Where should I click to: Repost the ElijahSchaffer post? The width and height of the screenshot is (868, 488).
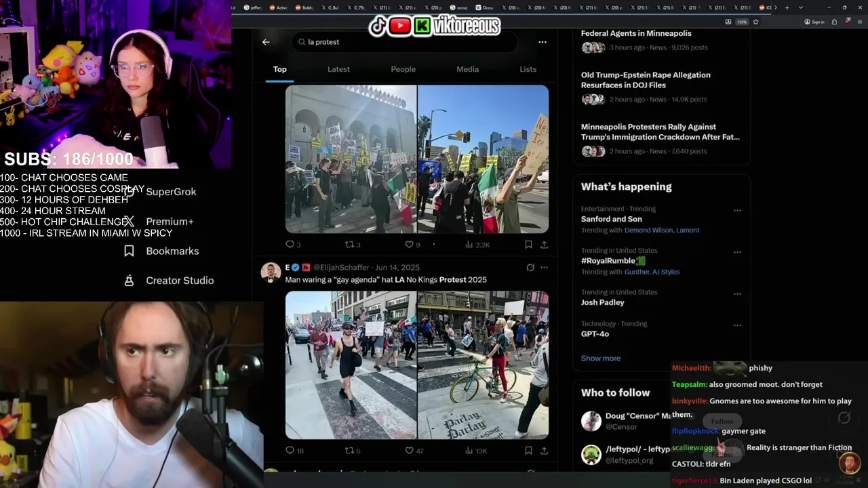[353, 451]
